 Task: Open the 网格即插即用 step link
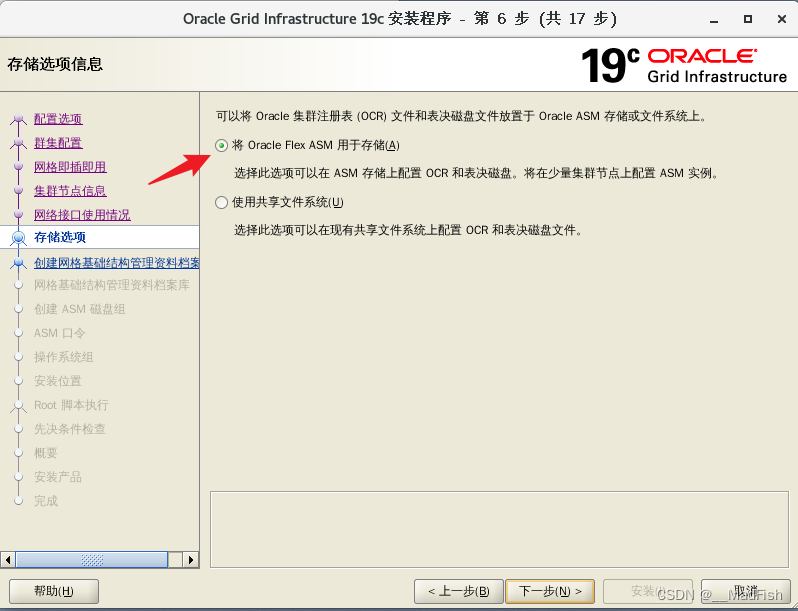[70, 167]
